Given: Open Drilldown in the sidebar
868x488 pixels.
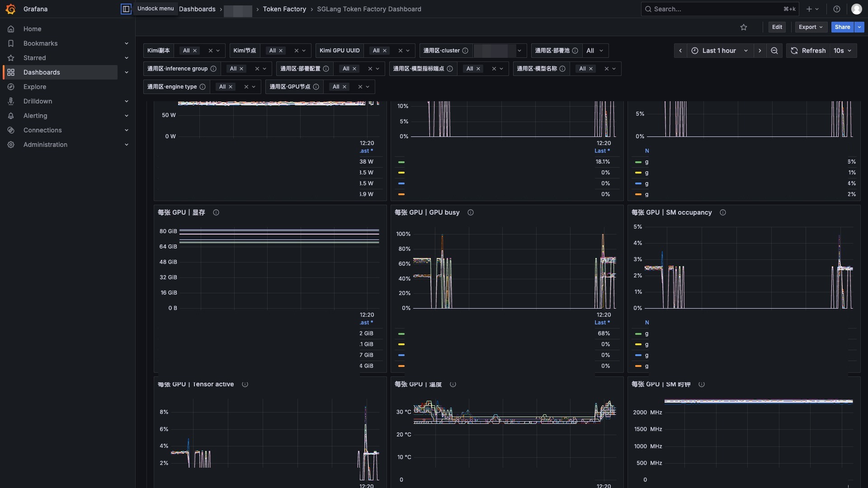Looking at the screenshot, I should [x=38, y=101].
